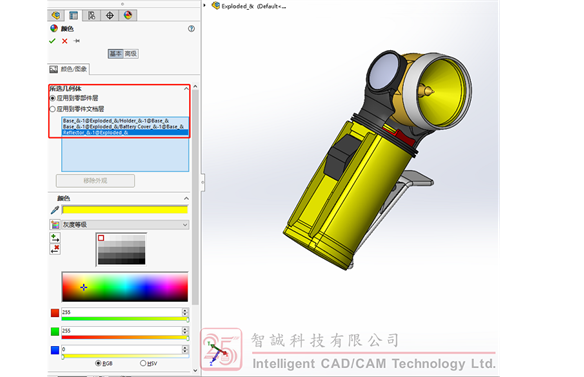The height and width of the screenshot is (377, 584).
Task: Click the green value input field
Action: 121,331
